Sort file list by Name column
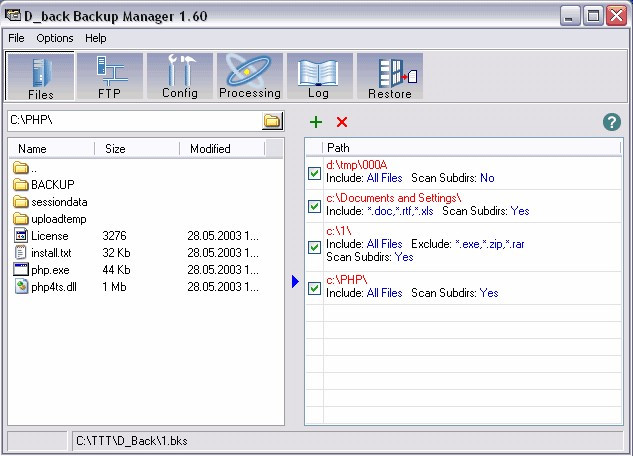633x456 pixels. (52, 149)
